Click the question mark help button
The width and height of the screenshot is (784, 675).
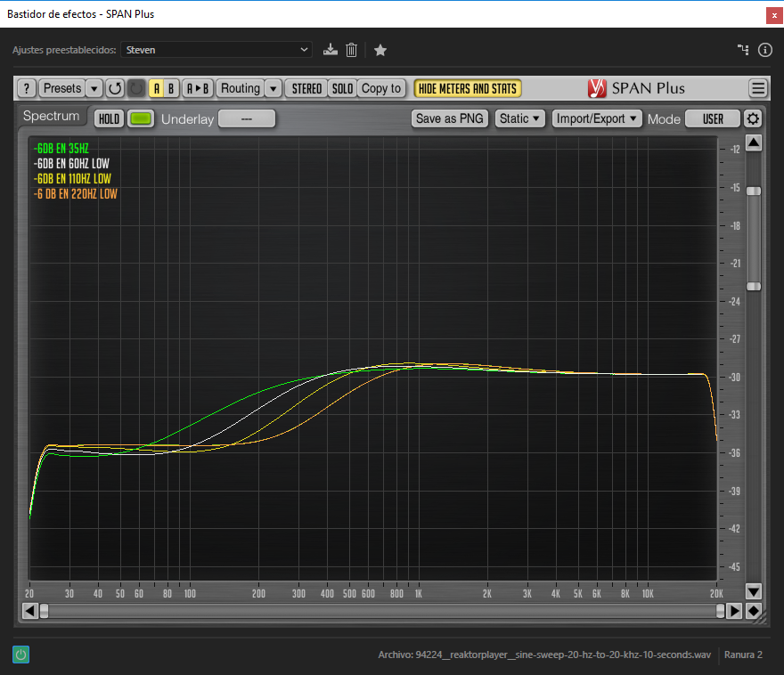[27, 88]
